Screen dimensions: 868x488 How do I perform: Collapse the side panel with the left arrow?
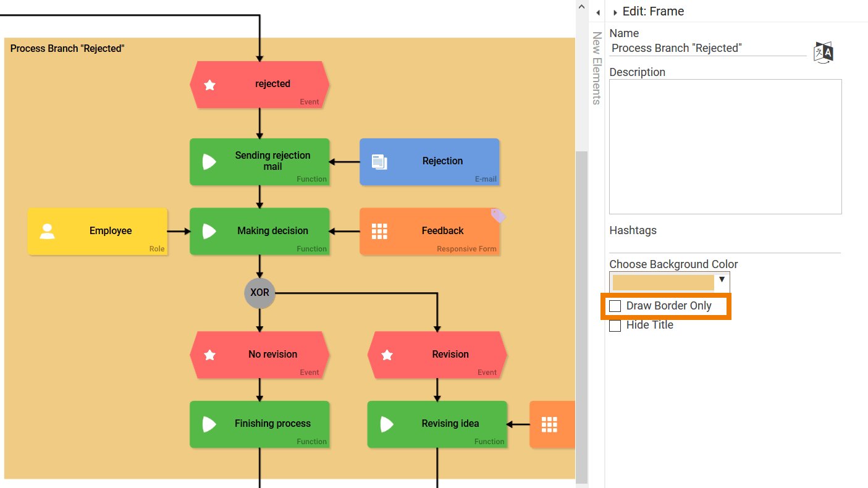click(597, 12)
